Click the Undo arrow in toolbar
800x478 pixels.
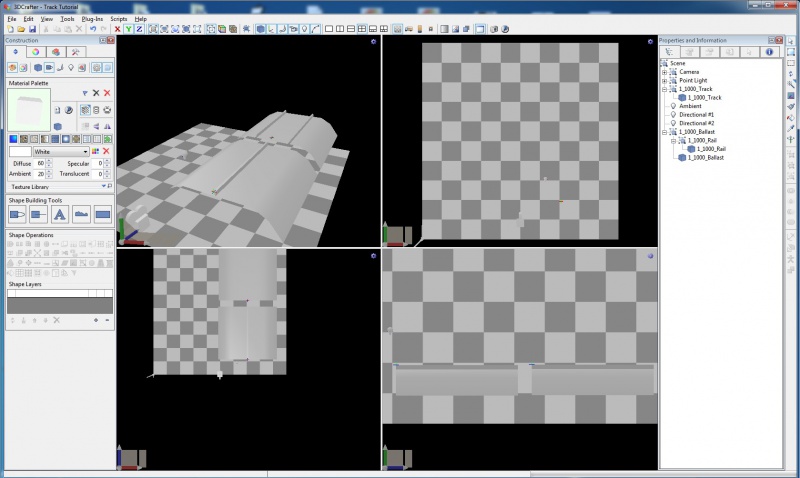click(x=92, y=29)
